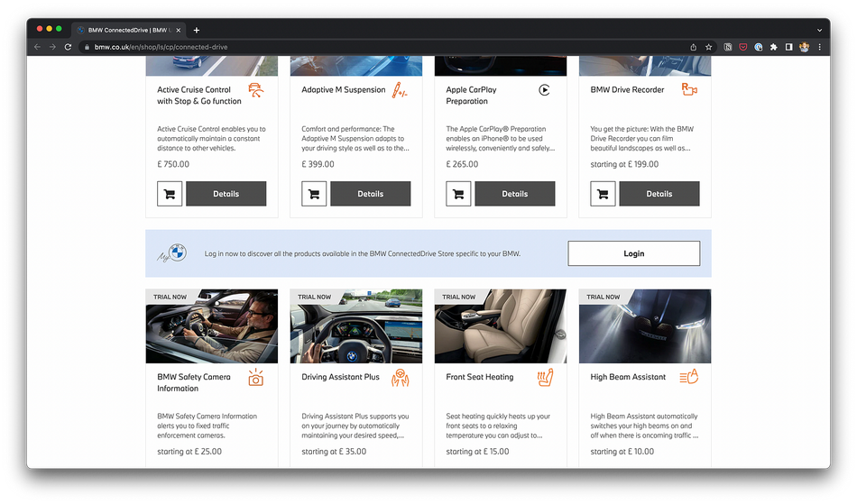The image size is (857, 504).
Task: Share the page from address bar
Action: (x=693, y=47)
